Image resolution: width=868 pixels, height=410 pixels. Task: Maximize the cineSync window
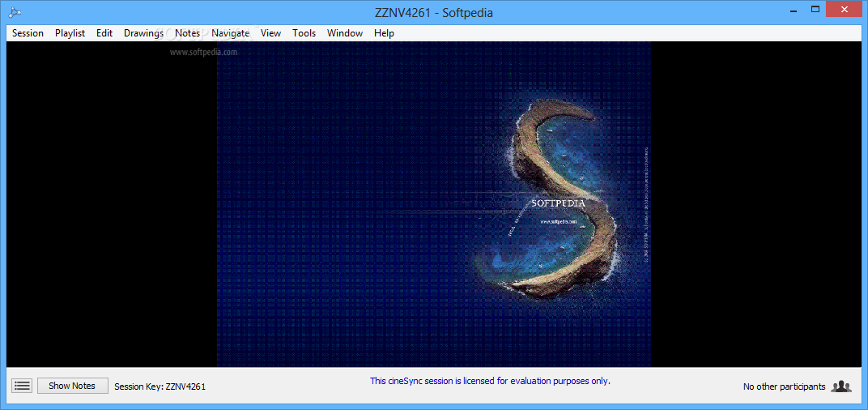(x=815, y=10)
